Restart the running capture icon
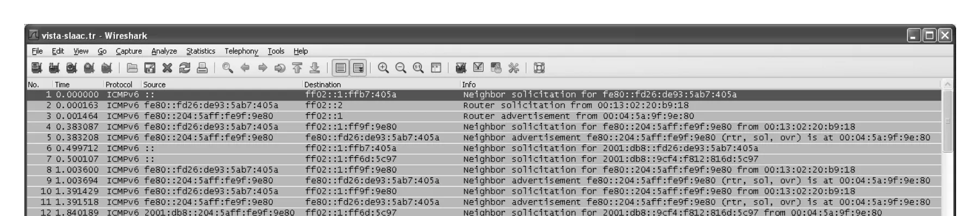This screenshot has width=980, height=216. click(106, 68)
